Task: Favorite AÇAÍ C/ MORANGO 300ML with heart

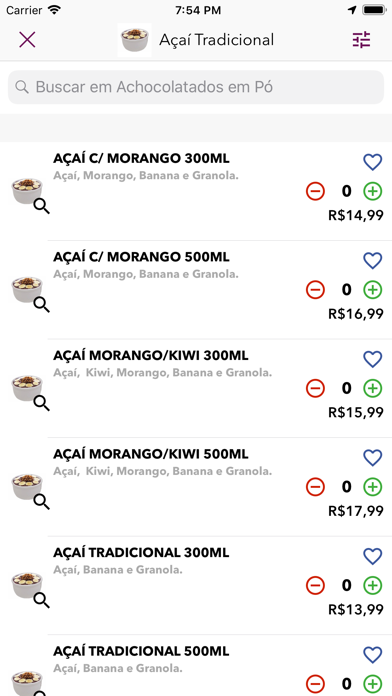Action: [372, 162]
